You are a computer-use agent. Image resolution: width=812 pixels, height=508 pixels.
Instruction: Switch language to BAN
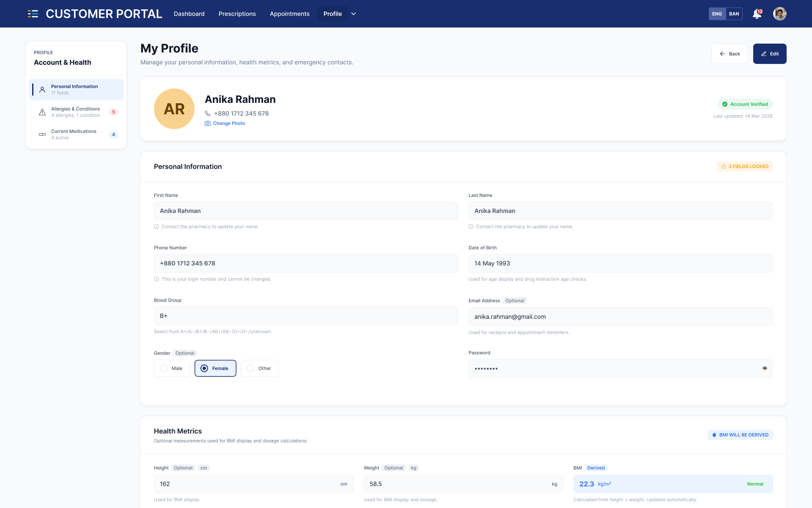(x=734, y=14)
